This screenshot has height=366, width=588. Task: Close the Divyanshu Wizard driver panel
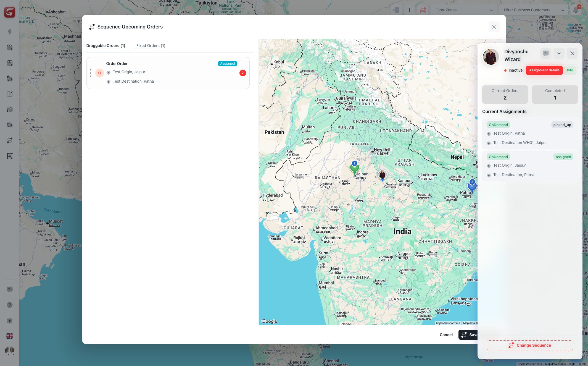[x=572, y=53]
